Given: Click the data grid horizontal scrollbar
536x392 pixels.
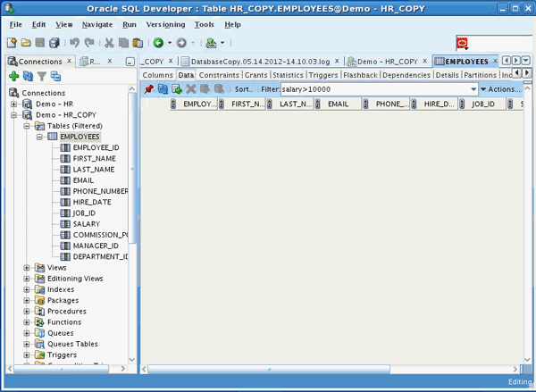Looking at the screenshot, I should [x=269, y=369].
